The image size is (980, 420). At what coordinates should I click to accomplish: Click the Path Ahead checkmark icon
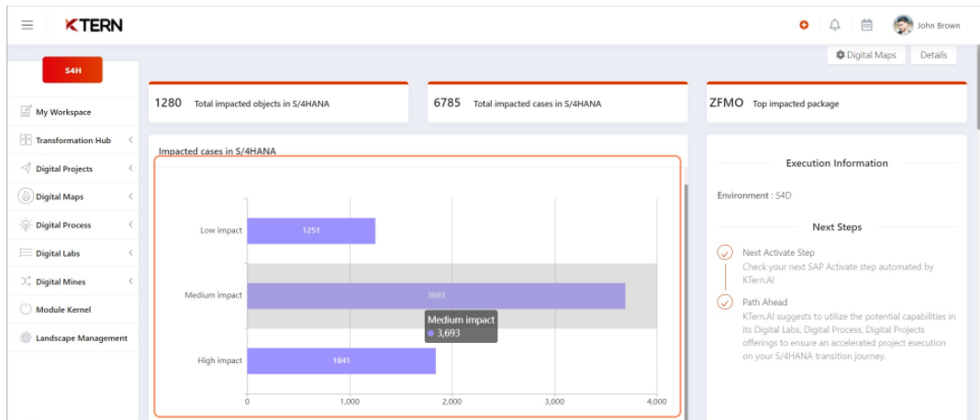725,302
